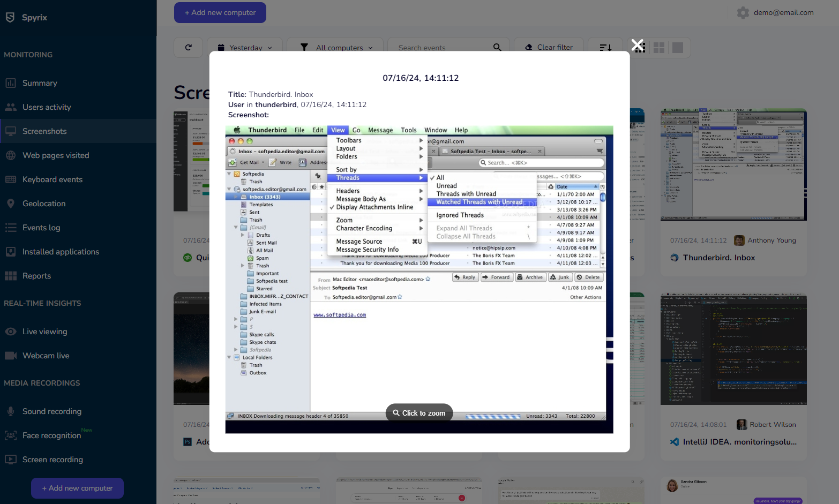Click the popup Title: Thunderbird. Inbox line
The height and width of the screenshot is (504, 839).
point(271,94)
